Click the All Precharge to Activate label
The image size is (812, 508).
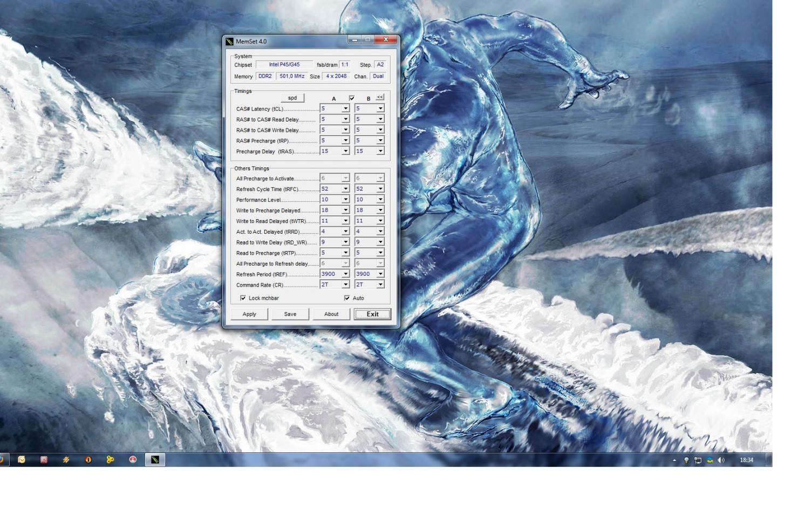pyautogui.click(x=265, y=179)
